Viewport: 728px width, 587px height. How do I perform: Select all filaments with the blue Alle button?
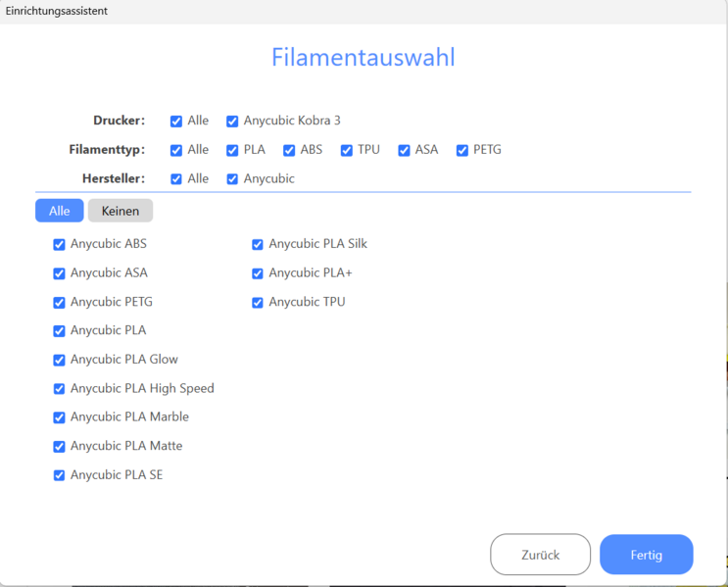[60, 211]
